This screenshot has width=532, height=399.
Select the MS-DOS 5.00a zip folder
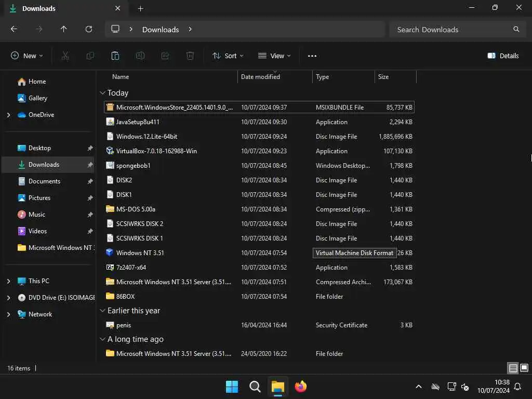pyautogui.click(x=259, y=209)
